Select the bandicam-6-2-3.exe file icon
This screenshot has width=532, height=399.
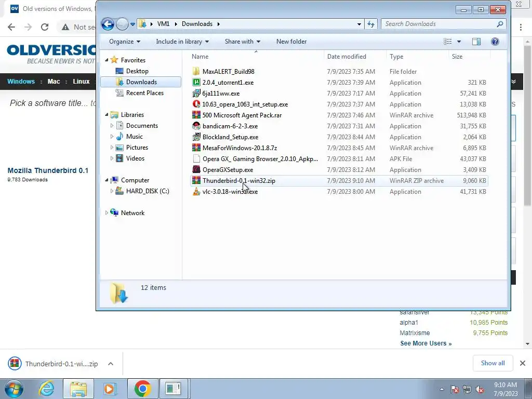[x=196, y=126]
